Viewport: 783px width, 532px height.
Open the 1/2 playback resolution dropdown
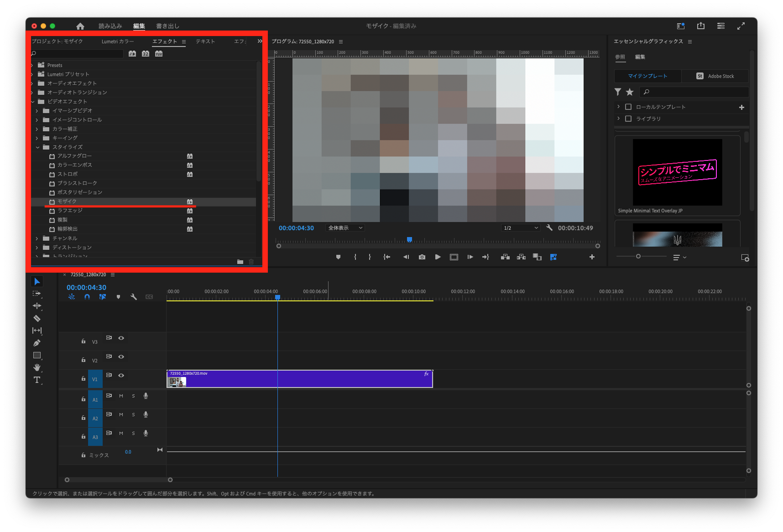(520, 227)
